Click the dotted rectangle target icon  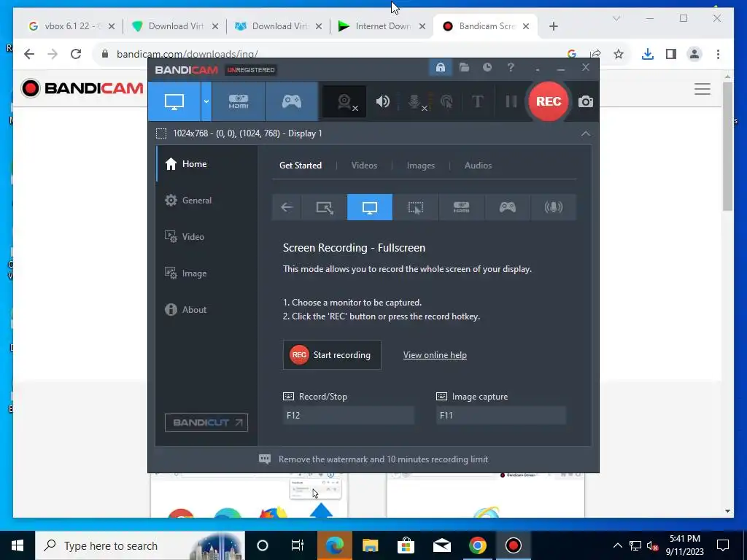coord(161,133)
